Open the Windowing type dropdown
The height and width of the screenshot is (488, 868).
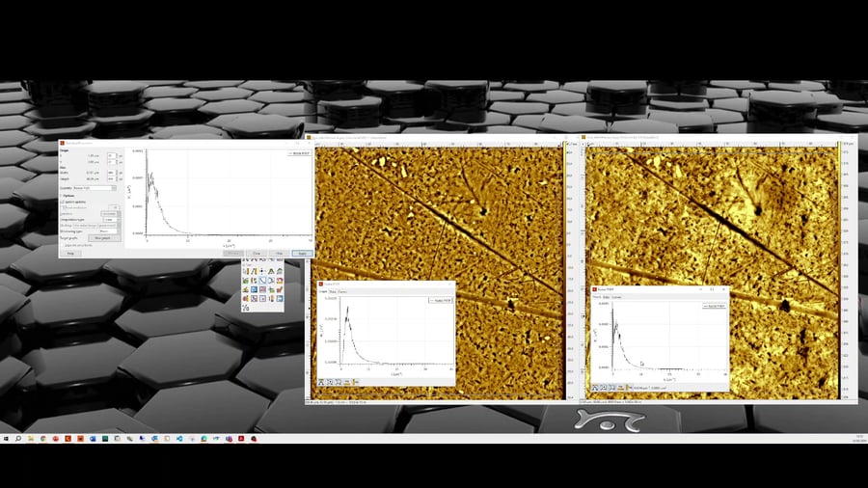coord(110,231)
